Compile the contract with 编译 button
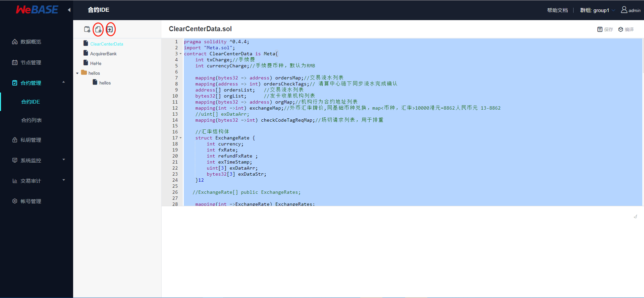 [x=626, y=29]
